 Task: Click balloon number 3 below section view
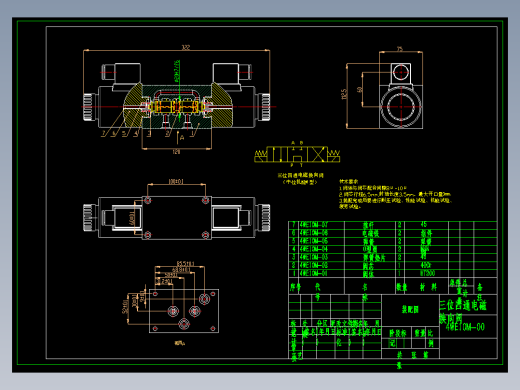[x=149, y=133]
